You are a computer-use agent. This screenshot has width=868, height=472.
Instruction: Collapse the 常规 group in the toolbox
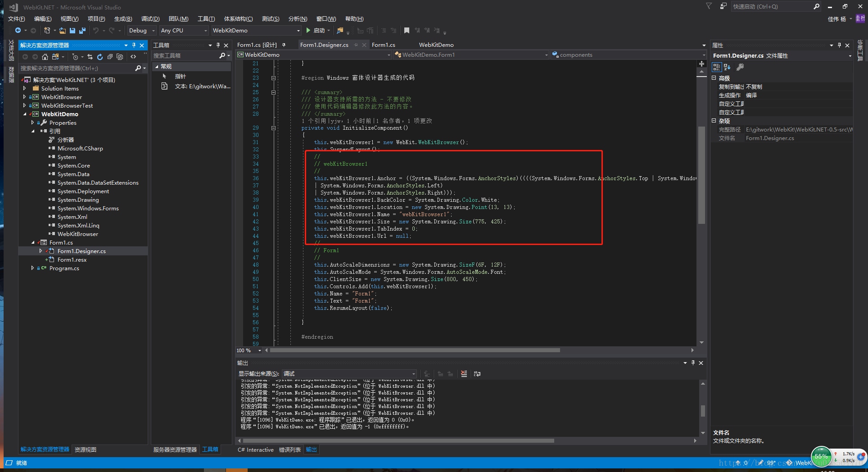157,67
